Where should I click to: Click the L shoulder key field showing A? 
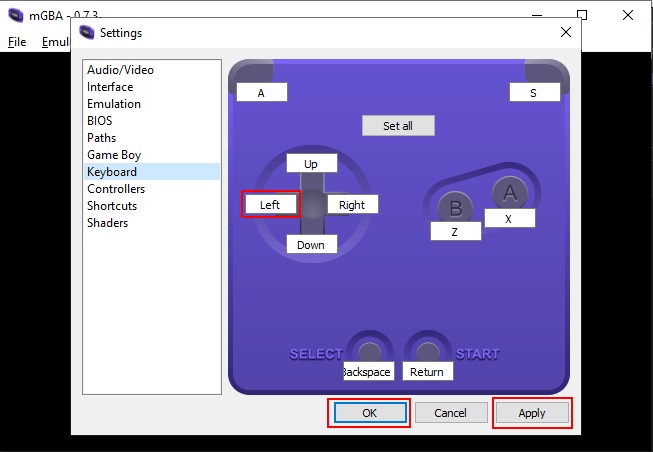click(262, 92)
